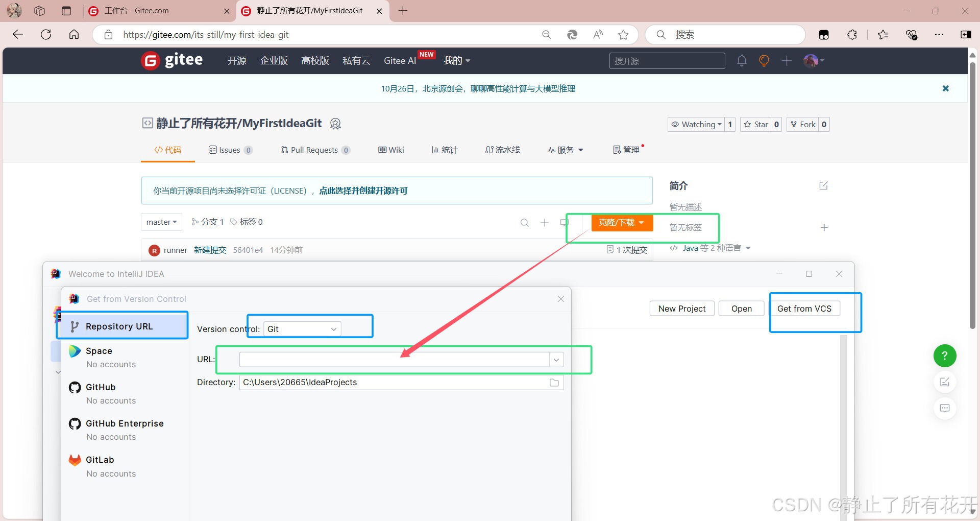Add page to favorites star
The height and width of the screenshot is (521, 980).
623,34
